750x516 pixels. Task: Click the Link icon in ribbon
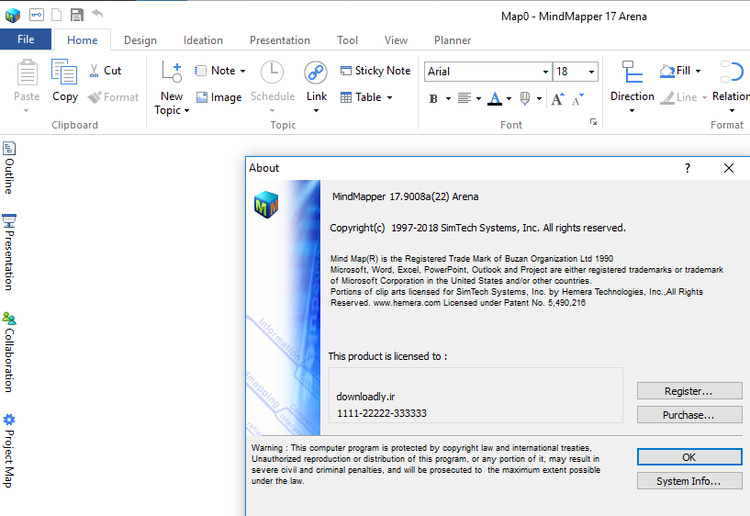pyautogui.click(x=316, y=74)
